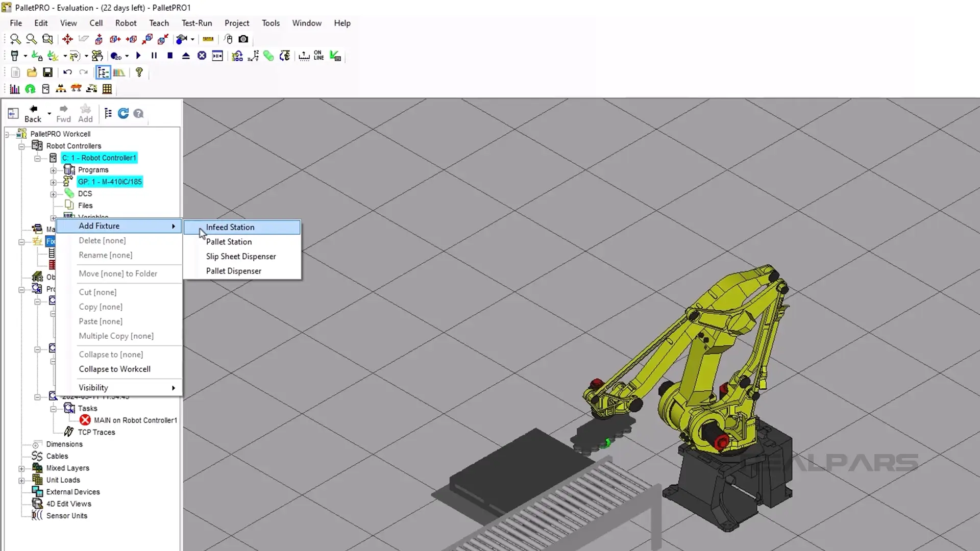The image size is (980, 551).
Task: Redo the action with the curved arrow
Action: pyautogui.click(x=83, y=72)
